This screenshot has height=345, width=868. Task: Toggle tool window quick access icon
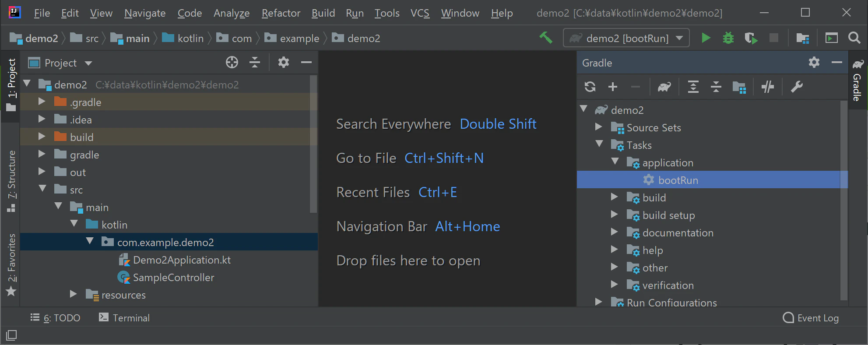point(12,335)
